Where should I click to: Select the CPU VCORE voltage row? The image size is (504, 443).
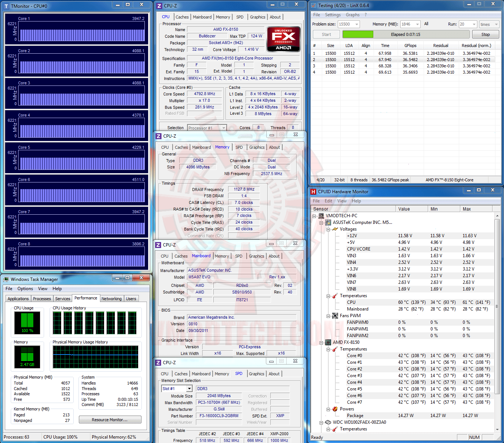(403, 249)
